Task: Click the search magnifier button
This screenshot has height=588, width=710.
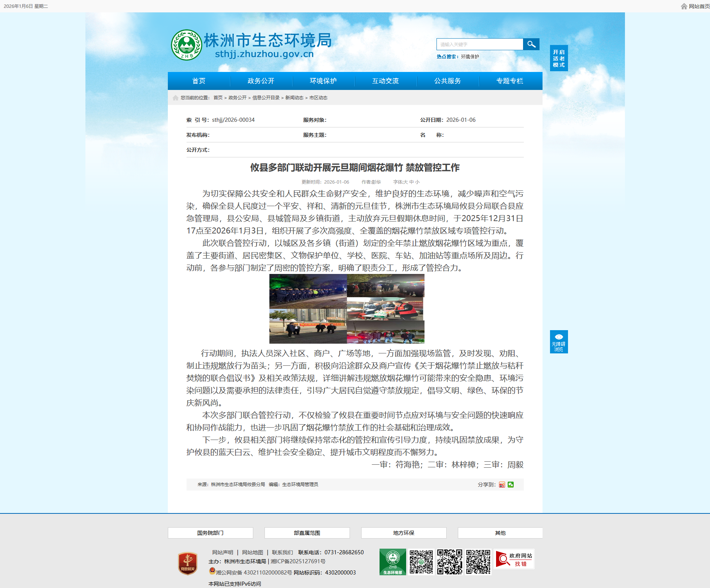Action: coord(531,44)
